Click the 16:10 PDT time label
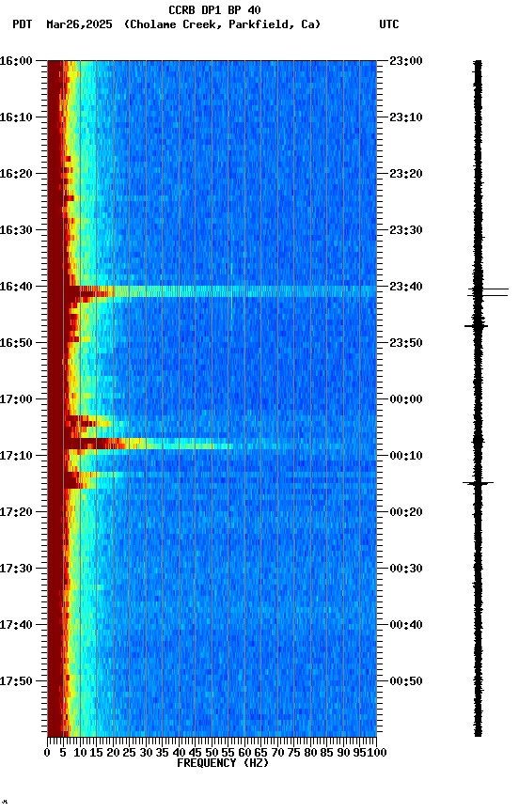Viewport: 519px width, 812px height. pos(16,117)
